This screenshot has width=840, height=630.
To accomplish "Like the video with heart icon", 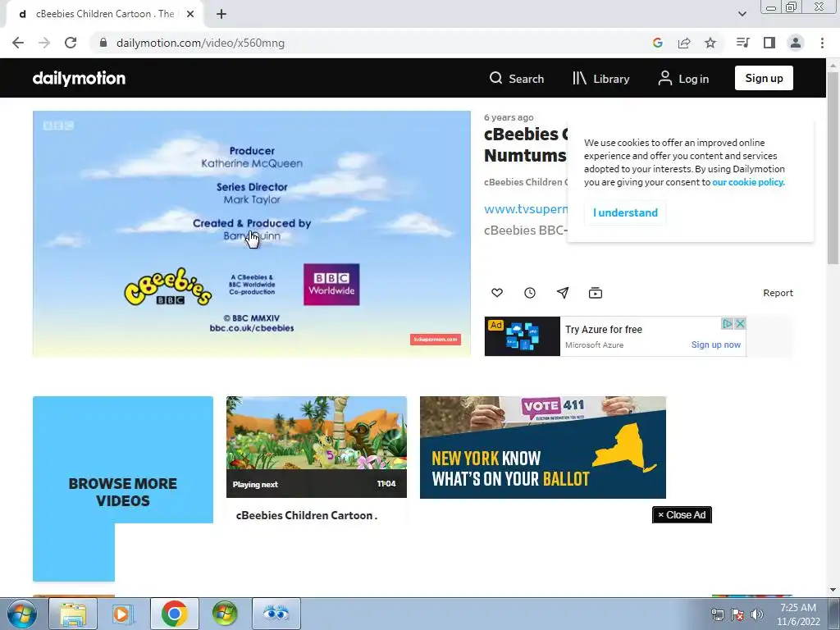I will [x=497, y=293].
